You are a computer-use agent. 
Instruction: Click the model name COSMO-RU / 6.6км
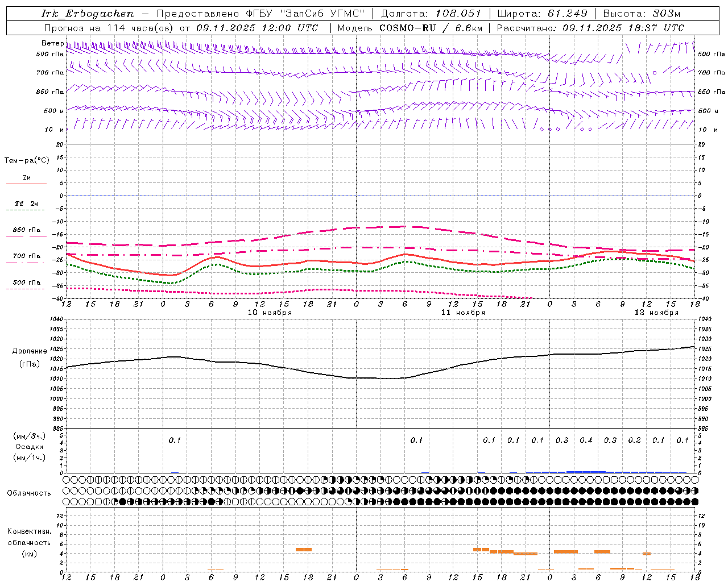[x=431, y=28]
